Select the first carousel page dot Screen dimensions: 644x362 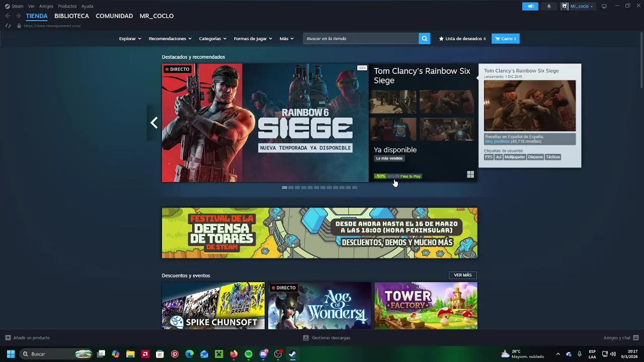point(285,188)
